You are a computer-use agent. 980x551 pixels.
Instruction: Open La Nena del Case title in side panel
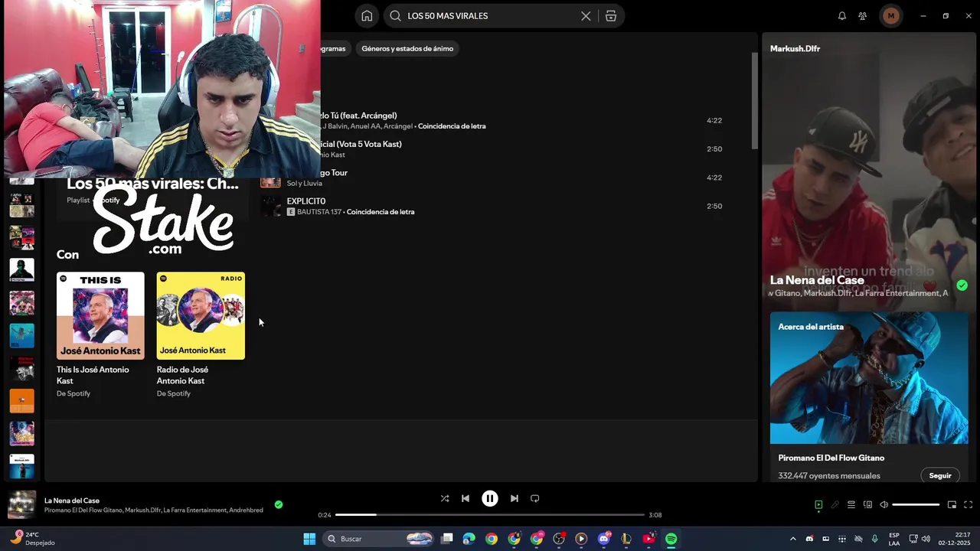817,280
